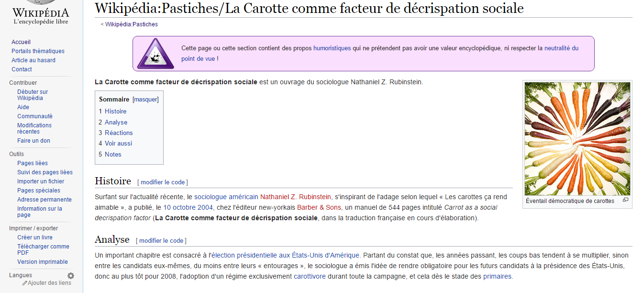The image size is (644, 293).
Task: Open élection présidentielle aux États-Unis d'Amérique link
Action: [x=285, y=255]
